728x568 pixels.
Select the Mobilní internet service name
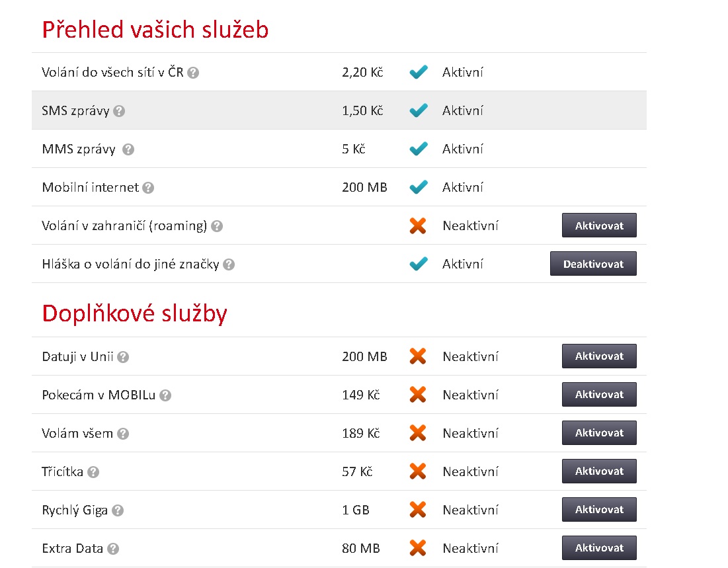(x=90, y=188)
